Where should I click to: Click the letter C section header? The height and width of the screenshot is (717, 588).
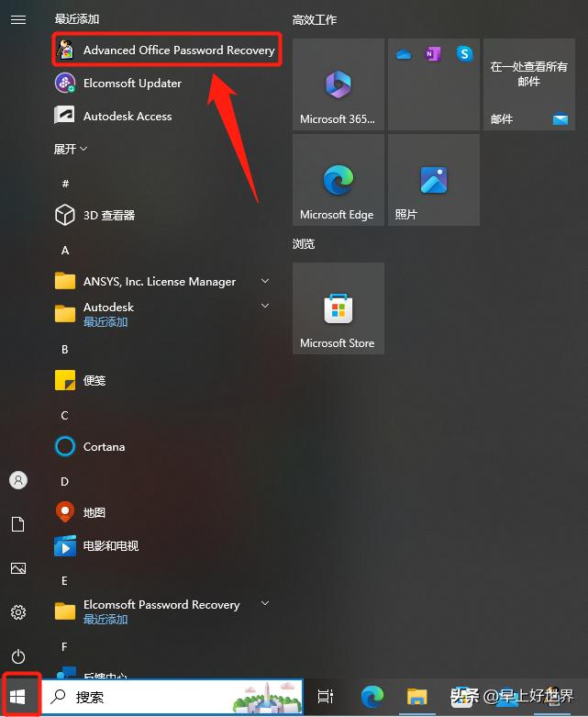coord(65,415)
